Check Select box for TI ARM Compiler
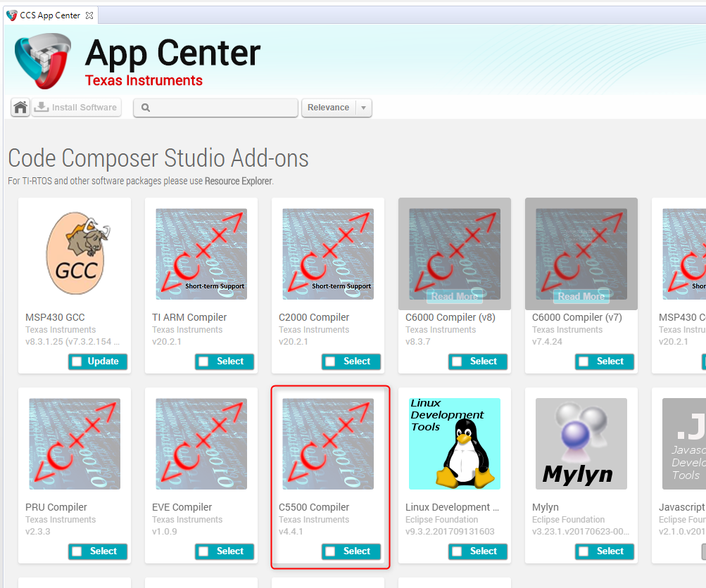The height and width of the screenshot is (588, 706). click(x=203, y=362)
